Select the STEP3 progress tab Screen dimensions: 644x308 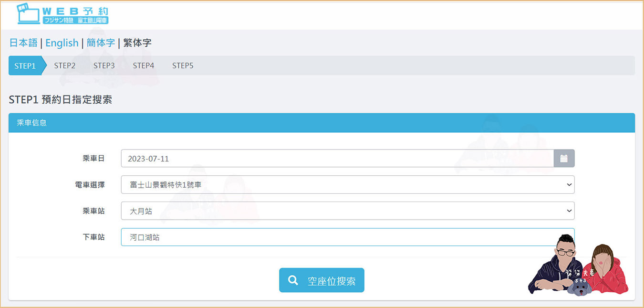[x=104, y=66]
